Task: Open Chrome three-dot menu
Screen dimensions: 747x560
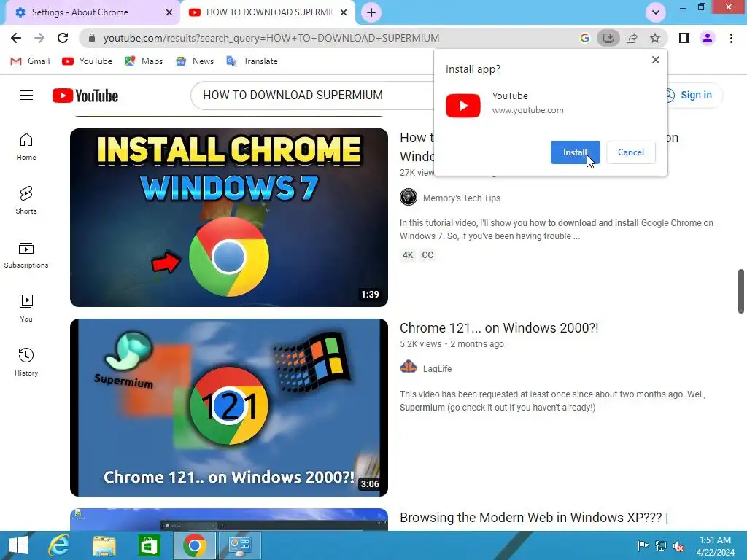Action: click(731, 38)
